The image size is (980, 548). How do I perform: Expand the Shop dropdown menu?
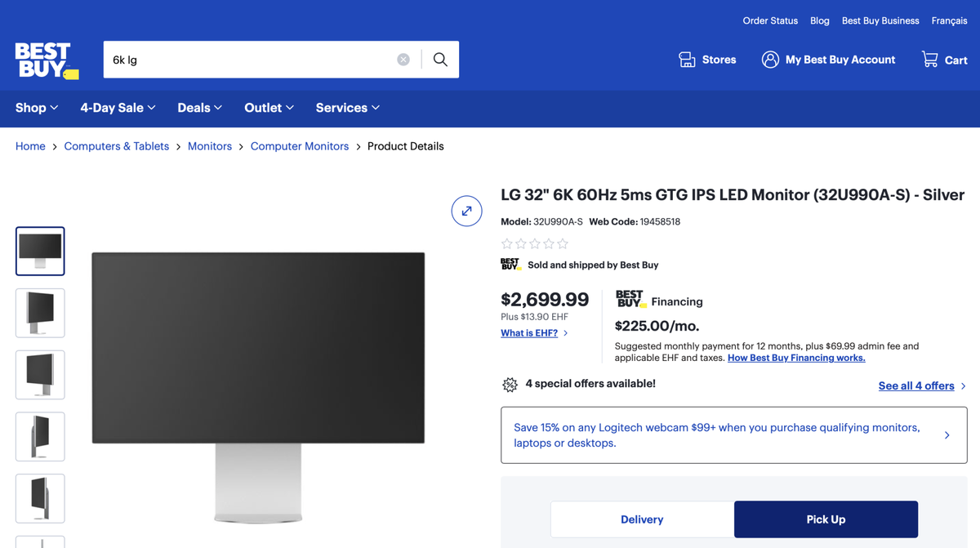coord(37,108)
